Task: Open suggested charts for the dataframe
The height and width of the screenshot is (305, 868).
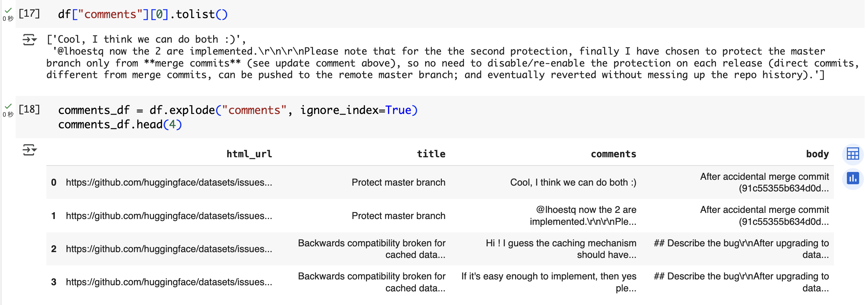Action: pos(853,178)
